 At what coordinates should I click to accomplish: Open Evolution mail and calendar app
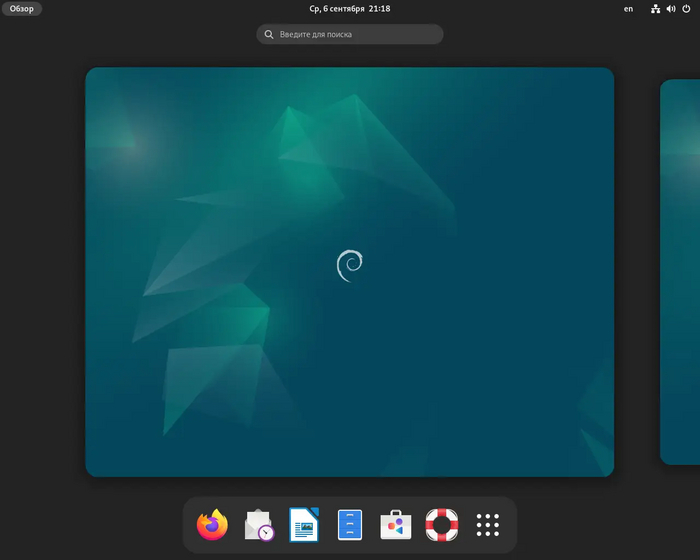pos(259,525)
